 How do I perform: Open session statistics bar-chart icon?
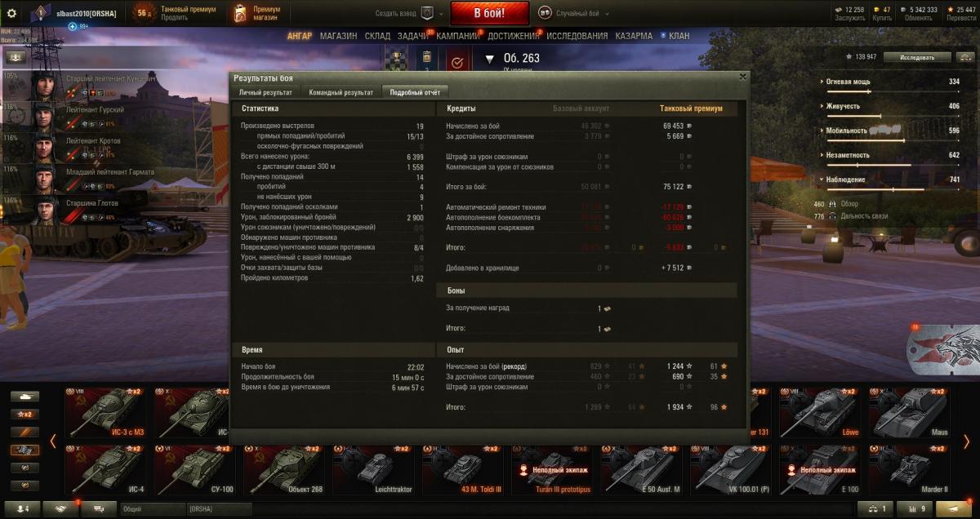tap(915, 508)
